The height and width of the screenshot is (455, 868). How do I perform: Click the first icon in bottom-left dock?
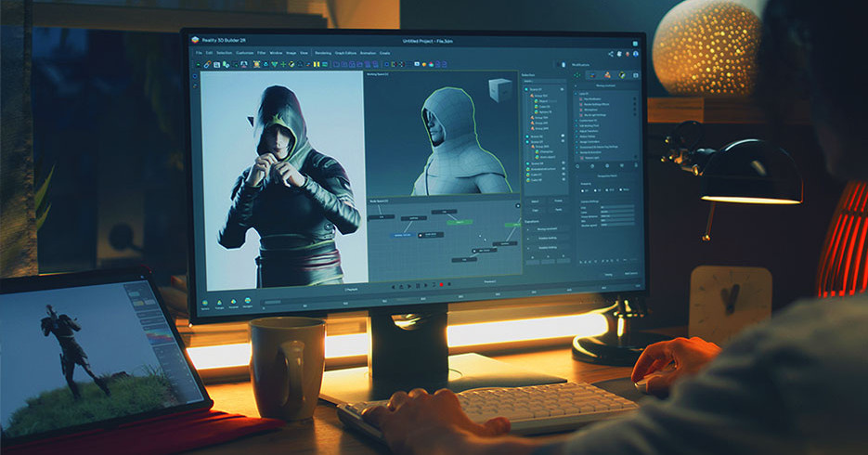pos(205,302)
